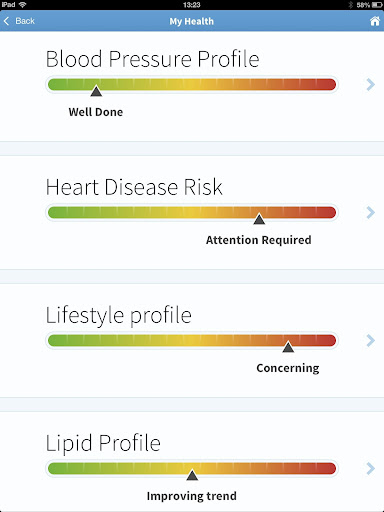This screenshot has width=384, height=512.
Task: Open Lifestyle profile details chevron
Action: [370, 340]
